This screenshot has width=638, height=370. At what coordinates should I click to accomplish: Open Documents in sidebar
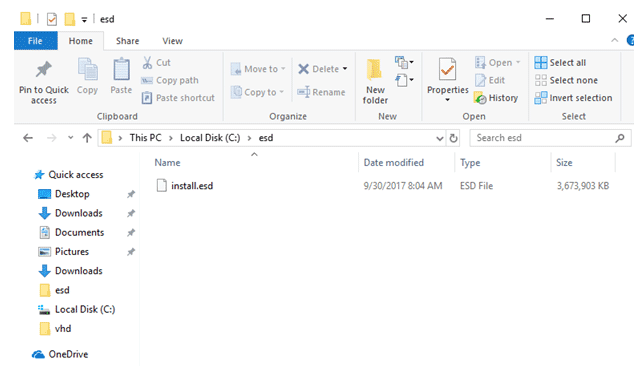coord(72,232)
